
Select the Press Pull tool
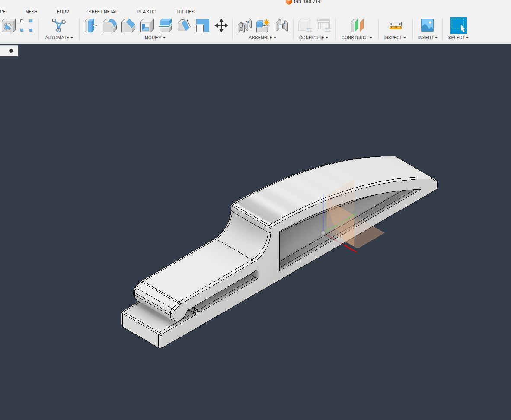pos(91,25)
